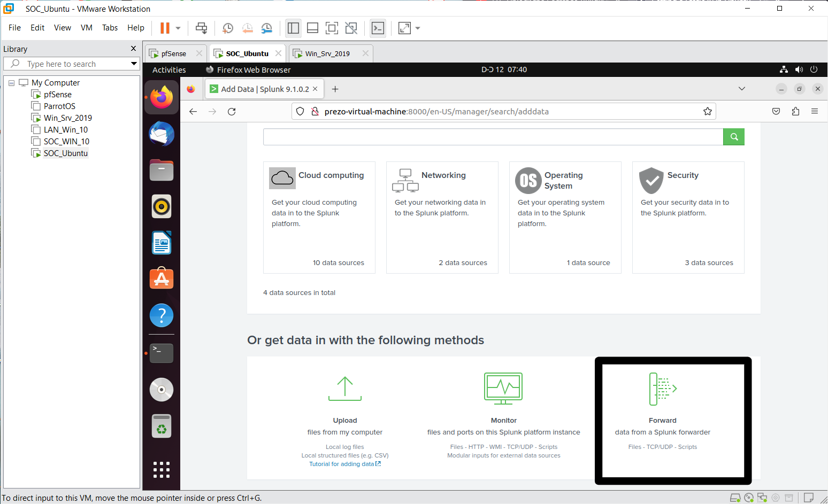Image resolution: width=828 pixels, height=504 pixels.
Task: Open a new Firefox tab
Action: [x=335, y=89]
